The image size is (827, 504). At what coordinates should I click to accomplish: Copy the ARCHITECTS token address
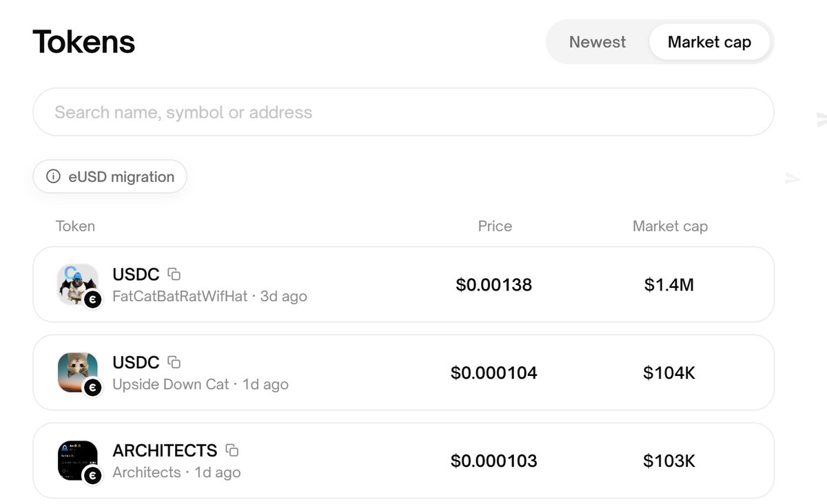click(x=232, y=450)
